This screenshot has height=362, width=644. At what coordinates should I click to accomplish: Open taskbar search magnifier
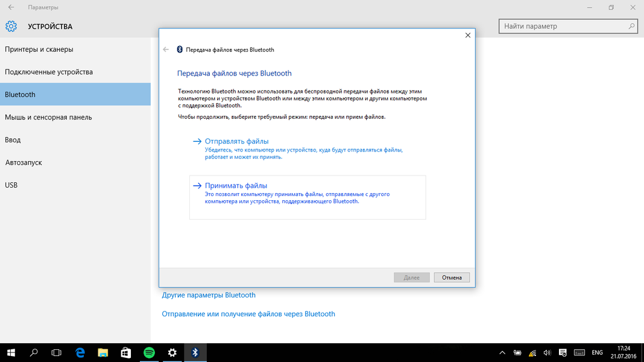[34, 352]
